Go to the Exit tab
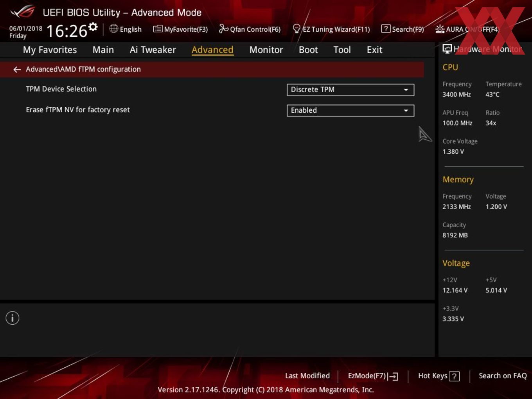The width and height of the screenshot is (532, 399). [374, 50]
